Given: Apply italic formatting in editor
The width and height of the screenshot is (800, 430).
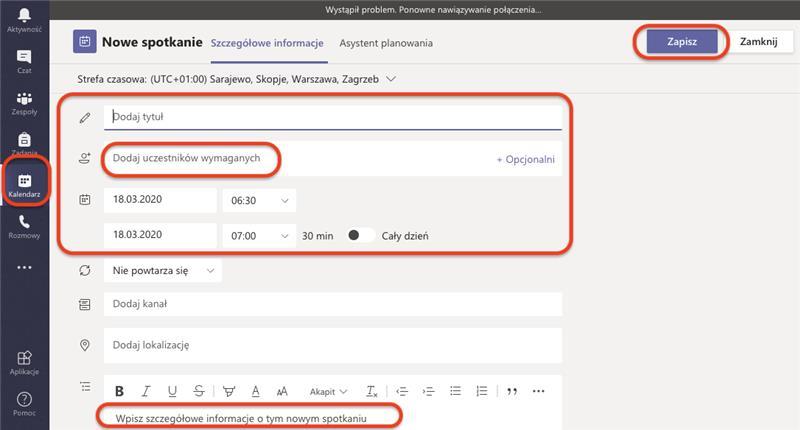Looking at the screenshot, I should click(x=146, y=391).
